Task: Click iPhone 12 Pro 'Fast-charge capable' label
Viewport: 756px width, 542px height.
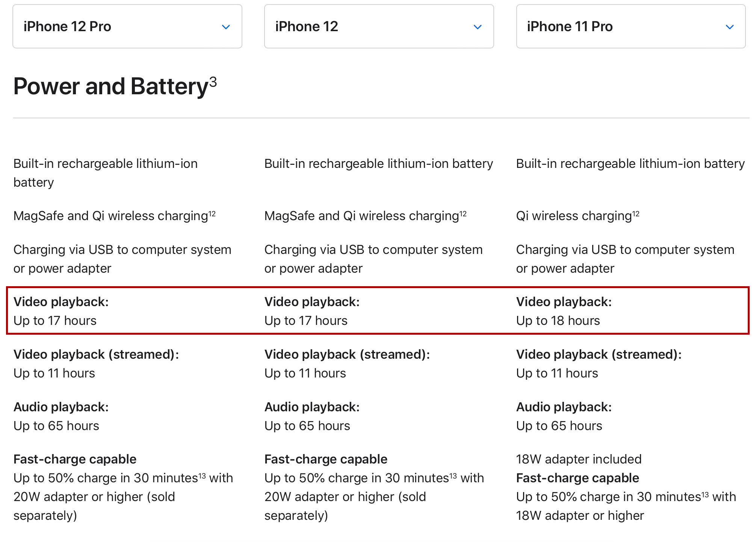Action: tap(75, 459)
